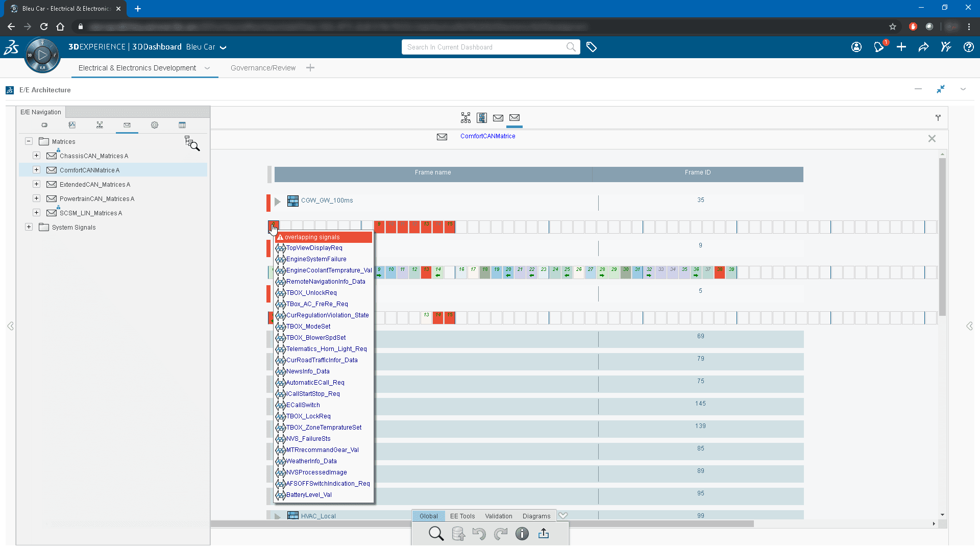Screen dimensions: 980x551
Task: Open the filter icon at top right of matrix view
Action: click(x=938, y=118)
